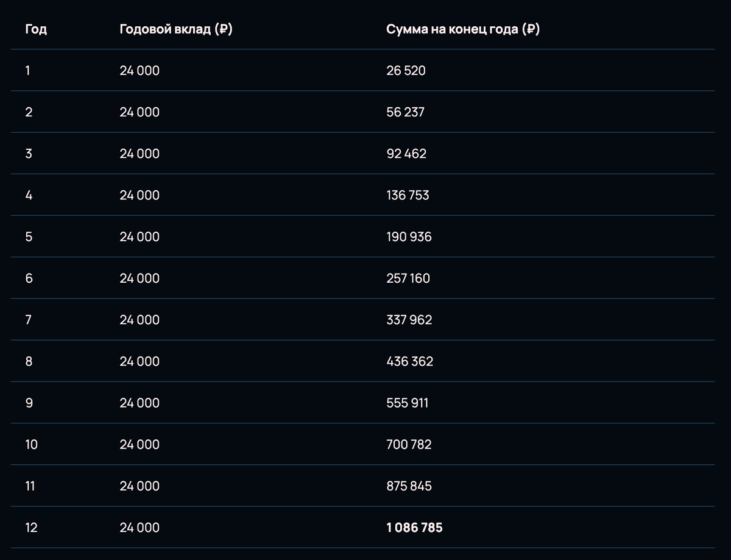Click the amount 436 362
Image resolution: width=731 pixels, height=560 pixels.
[410, 361]
